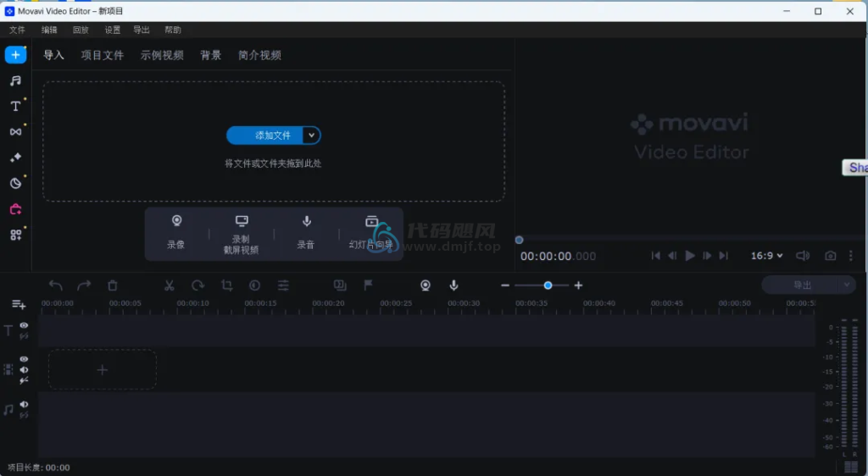
Task: Start webcam recording via 录像
Action: point(176,232)
